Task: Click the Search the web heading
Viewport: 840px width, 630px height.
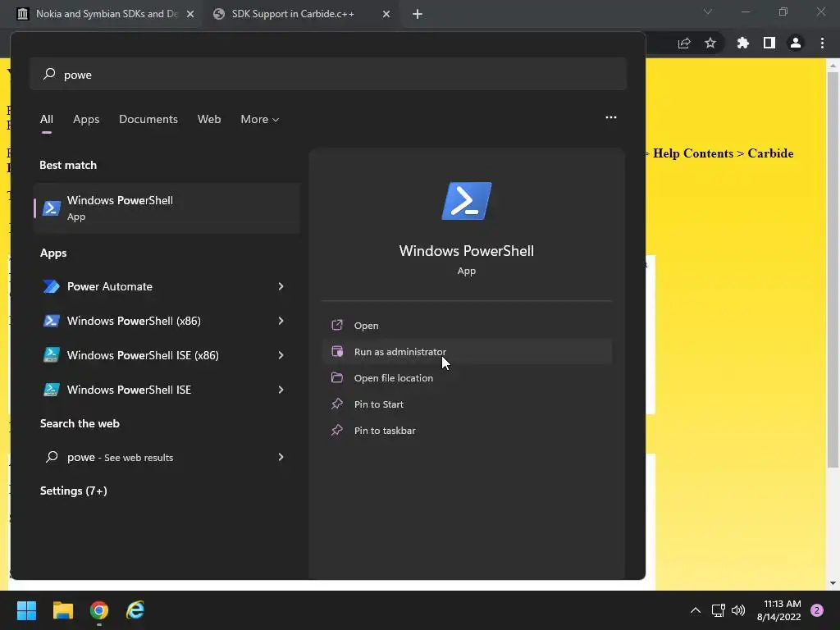Action: pyautogui.click(x=80, y=423)
